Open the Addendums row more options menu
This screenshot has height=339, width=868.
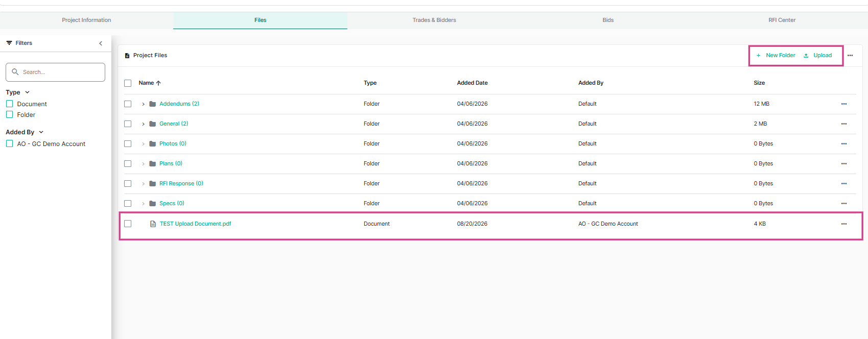point(844,104)
